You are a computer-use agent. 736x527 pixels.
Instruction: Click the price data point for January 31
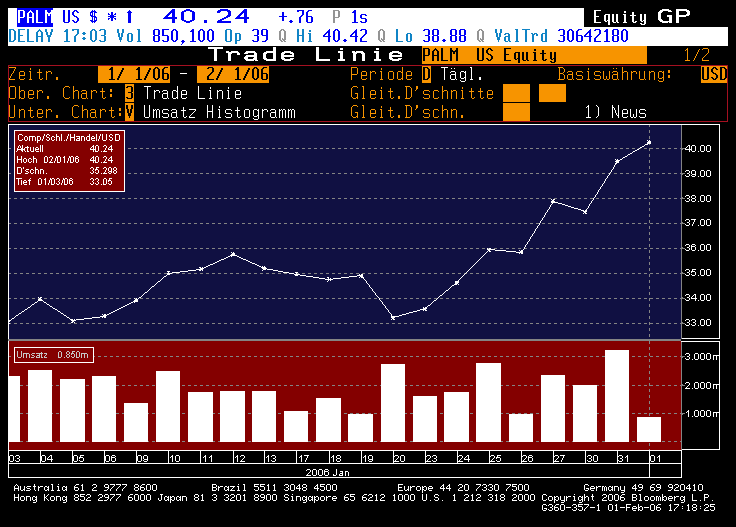point(617,161)
